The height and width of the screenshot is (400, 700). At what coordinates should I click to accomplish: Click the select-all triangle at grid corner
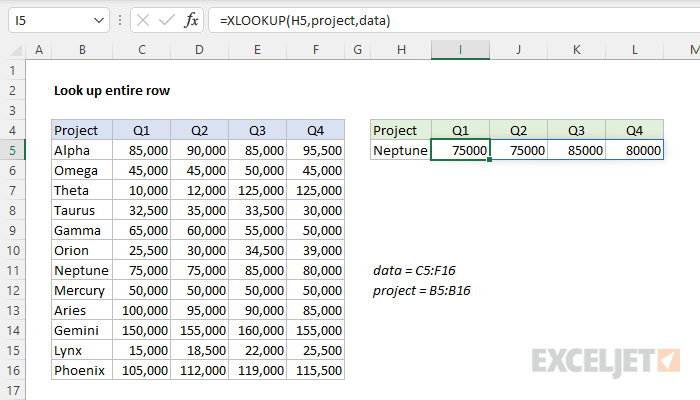pyautogui.click(x=17, y=50)
